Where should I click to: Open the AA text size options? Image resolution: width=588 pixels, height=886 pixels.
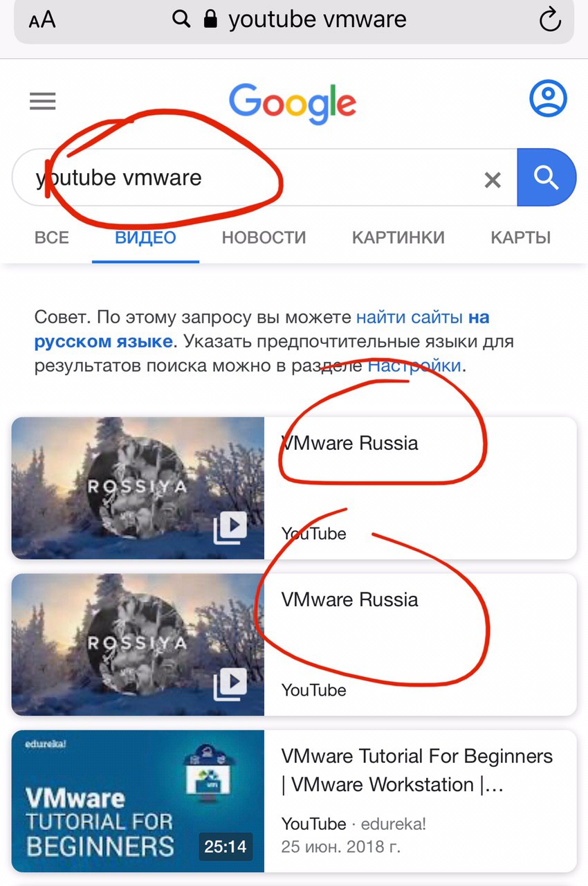point(42,20)
